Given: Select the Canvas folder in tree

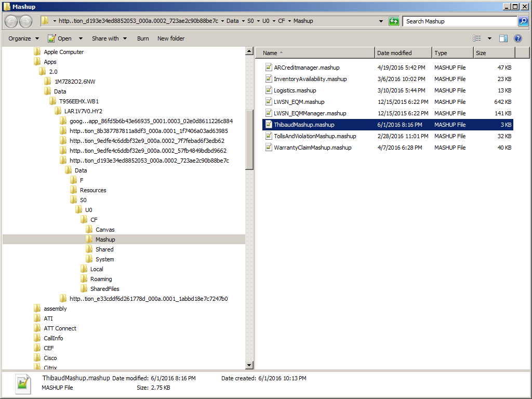Looking at the screenshot, I should click(105, 230).
